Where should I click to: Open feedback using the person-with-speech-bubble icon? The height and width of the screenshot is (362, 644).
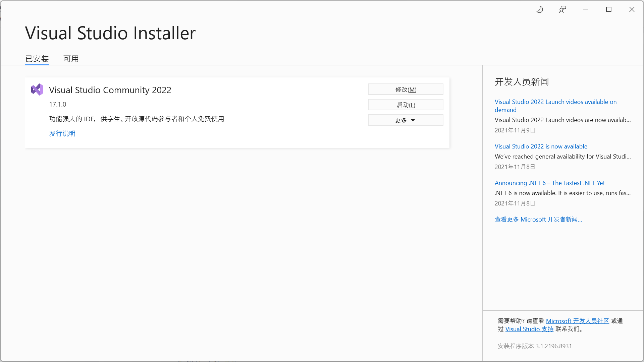point(562,9)
